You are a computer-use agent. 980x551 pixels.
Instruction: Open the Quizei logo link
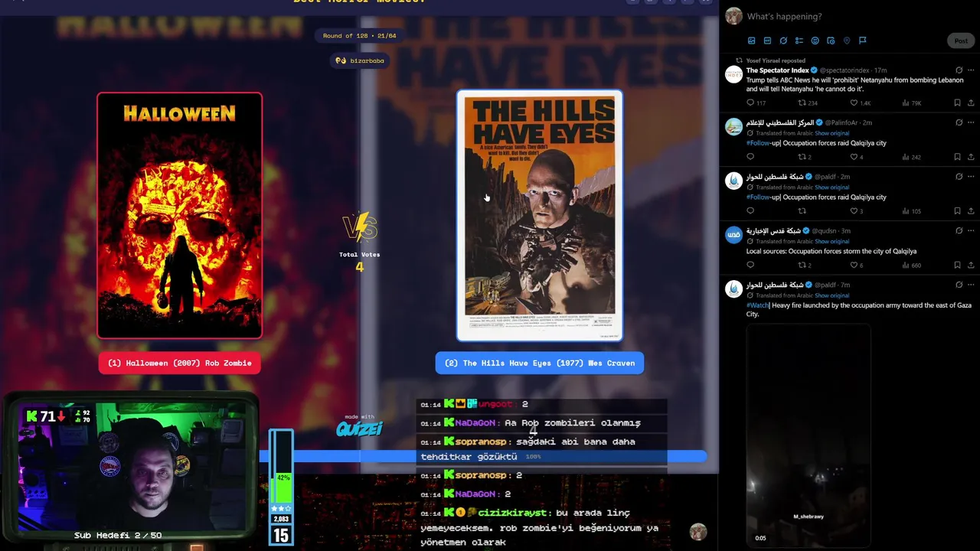[359, 428]
